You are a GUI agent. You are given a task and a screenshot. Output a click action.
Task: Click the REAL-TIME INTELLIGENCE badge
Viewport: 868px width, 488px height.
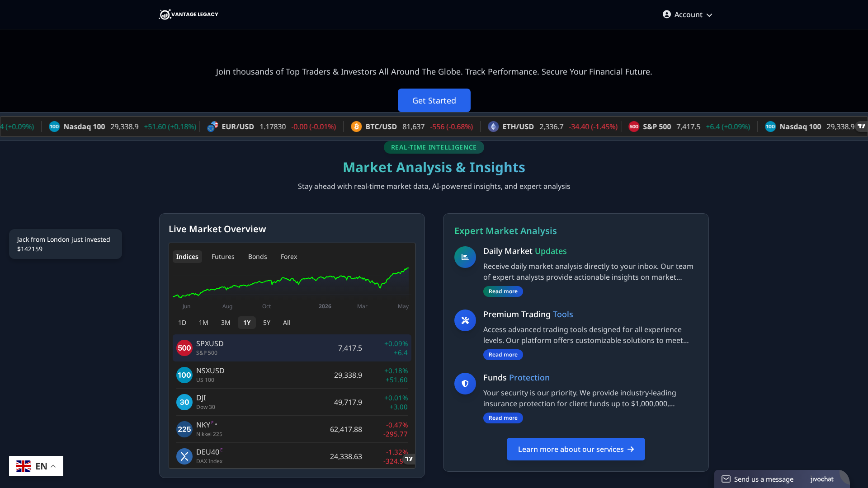point(434,147)
